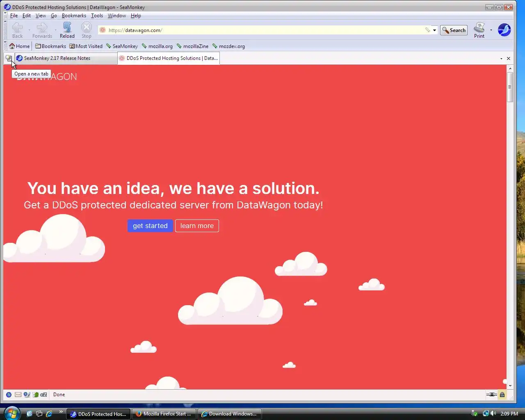Open the Go menu
The height and width of the screenshot is (420, 525).
click(54, 16)
